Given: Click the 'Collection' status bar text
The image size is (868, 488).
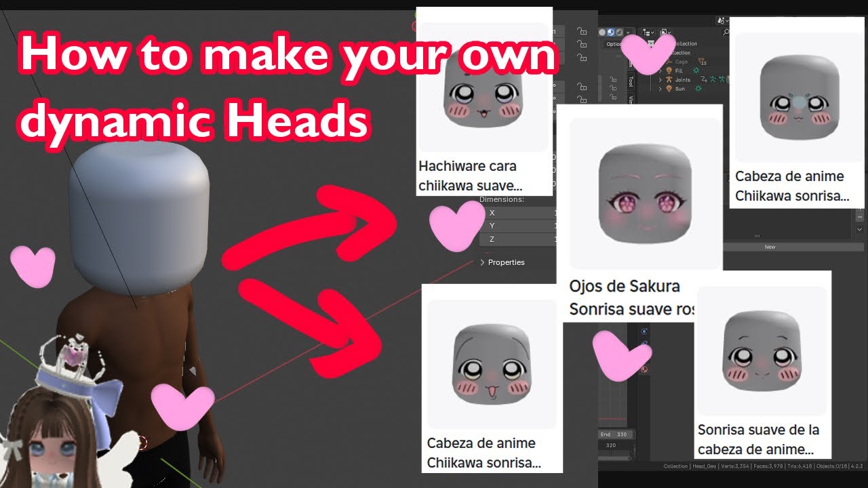Looking at the screenshot, I should click(x=675, y=466).
